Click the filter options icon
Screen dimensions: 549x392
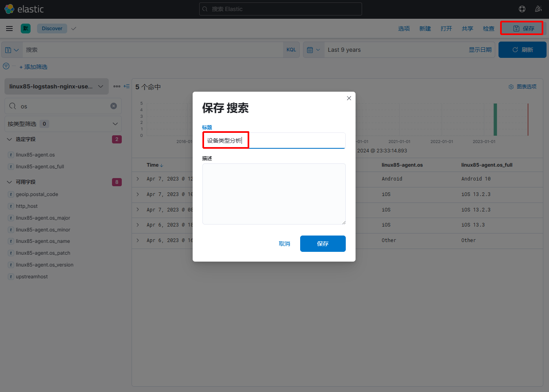(6, 66)
